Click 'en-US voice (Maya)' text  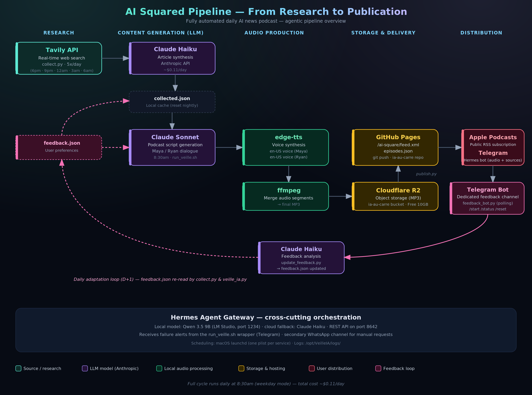(x=289, y=151)
